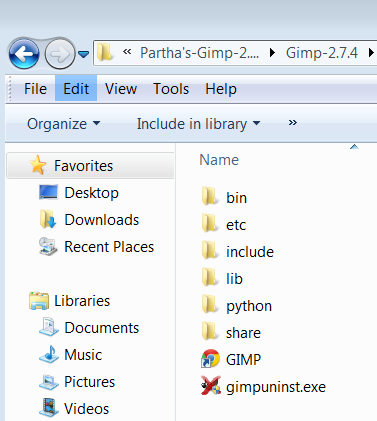Screen dimensions: 377x421
Task: Click the bin folder icon
Action: tap(210, 196)
